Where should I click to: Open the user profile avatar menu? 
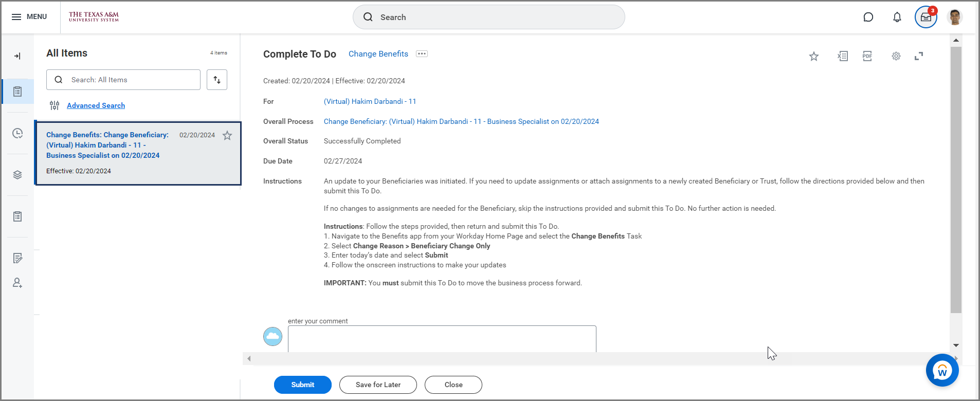(955, 17)
